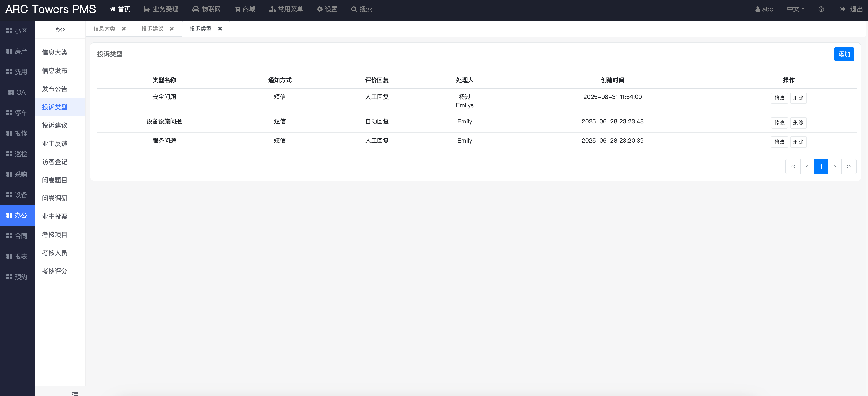The width and height of the screenshot is (868, 396).
Task: Click the help question-mark icon
Action: (821, 9)
